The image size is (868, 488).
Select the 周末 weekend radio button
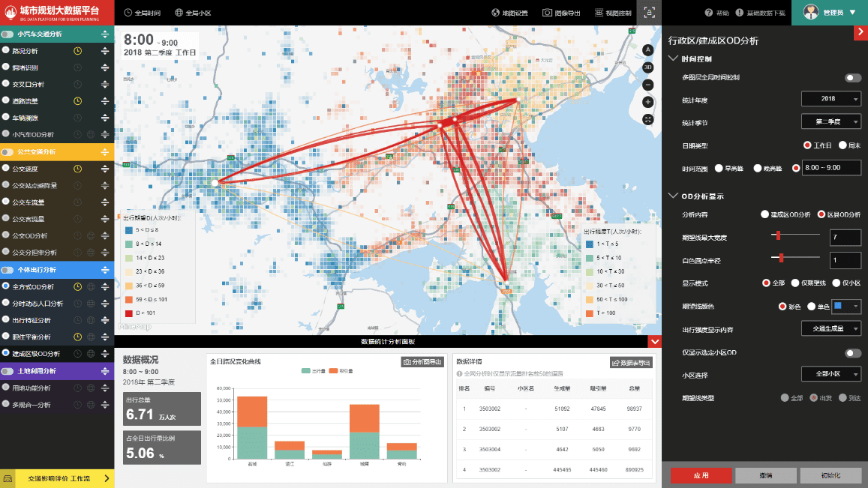click(843, 145)
